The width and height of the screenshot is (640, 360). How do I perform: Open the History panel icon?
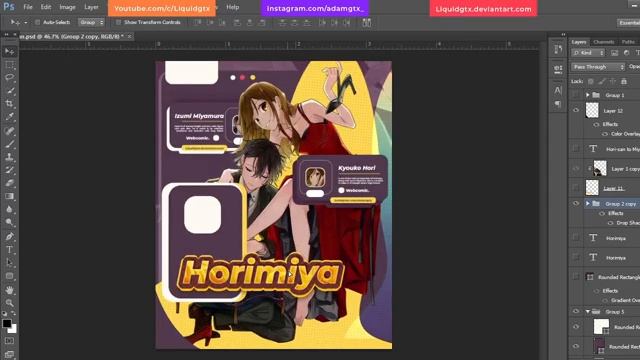[x=558, y=50]
